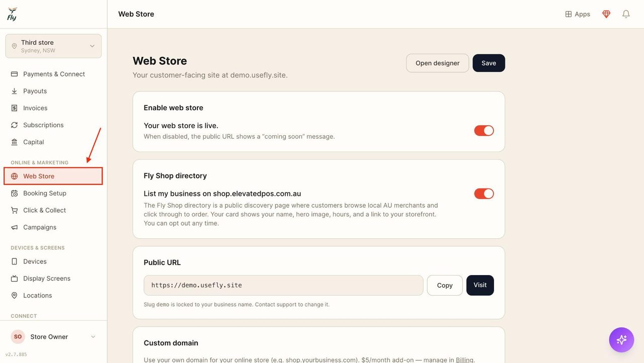Click the Click & Collect cart icon
The image size is (644, 363).
[x=14, y=211]
